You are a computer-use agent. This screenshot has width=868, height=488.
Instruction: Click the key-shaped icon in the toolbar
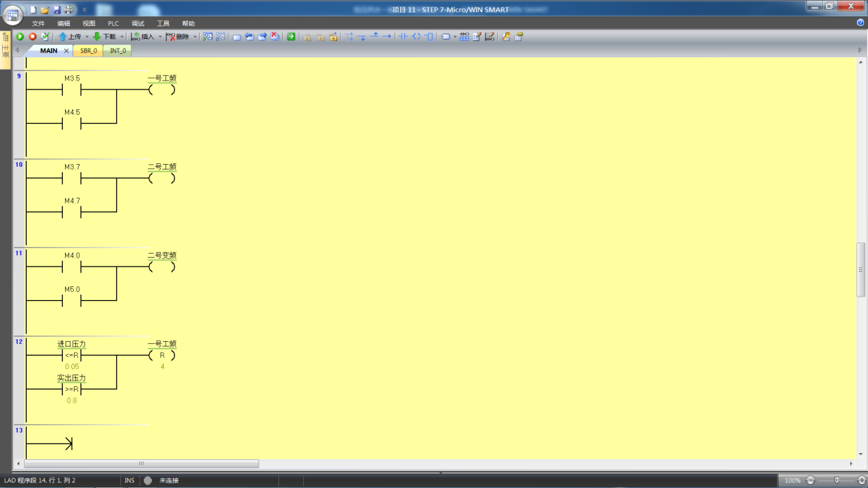[506, 36]
